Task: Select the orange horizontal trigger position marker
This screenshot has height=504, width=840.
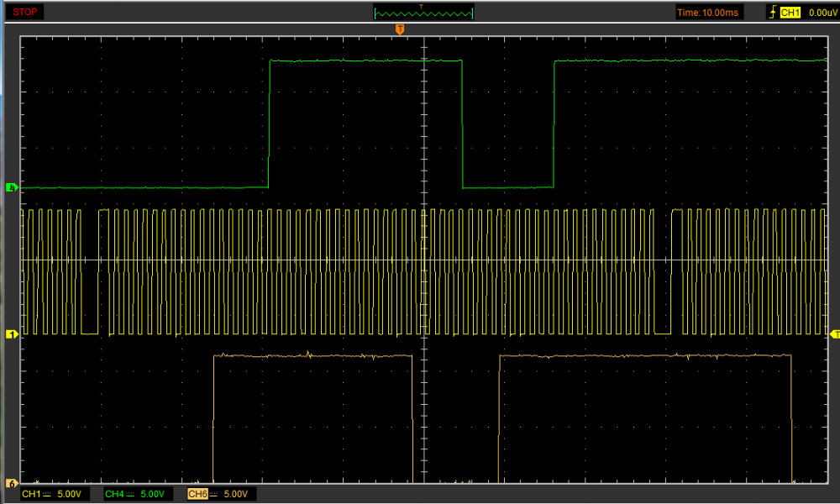Action: [400, 29]
